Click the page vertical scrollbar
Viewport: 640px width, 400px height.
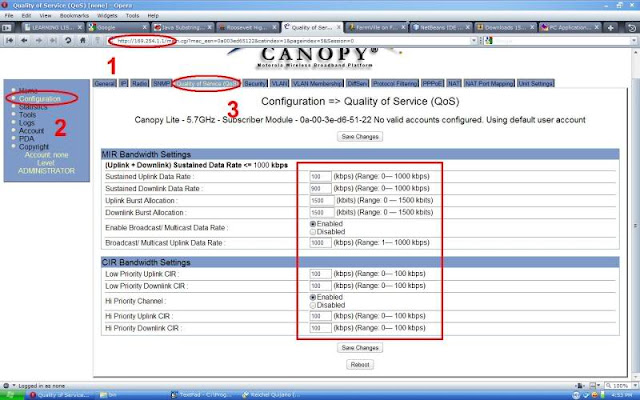point(635,214)
